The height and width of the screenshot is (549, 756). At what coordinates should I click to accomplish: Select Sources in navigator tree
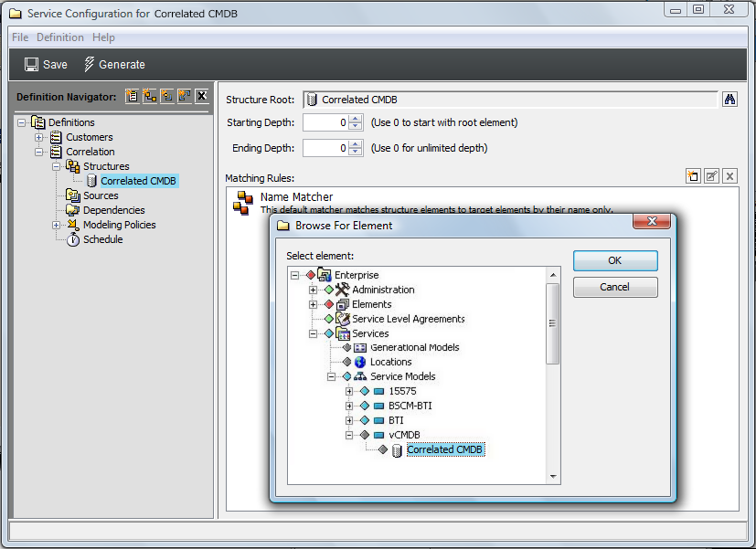pos(101,195)
